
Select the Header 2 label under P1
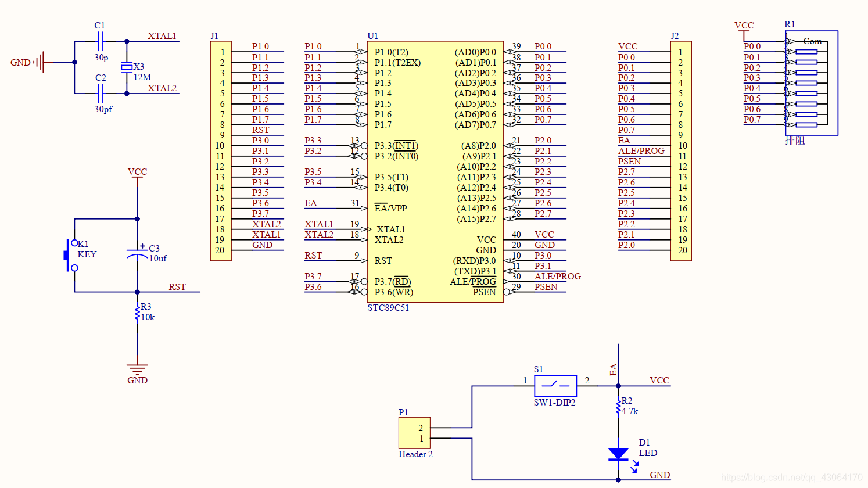click(x=415, y=454)
